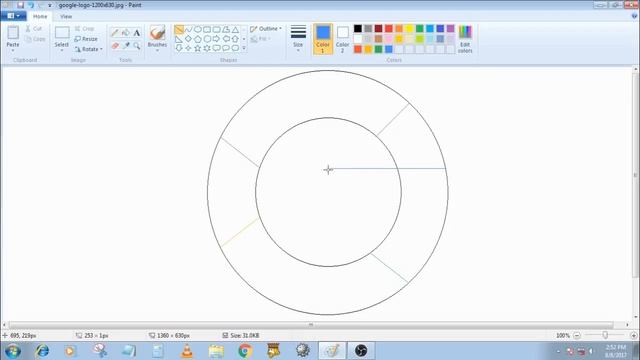Open the Paint file menu button

(13, 16)
